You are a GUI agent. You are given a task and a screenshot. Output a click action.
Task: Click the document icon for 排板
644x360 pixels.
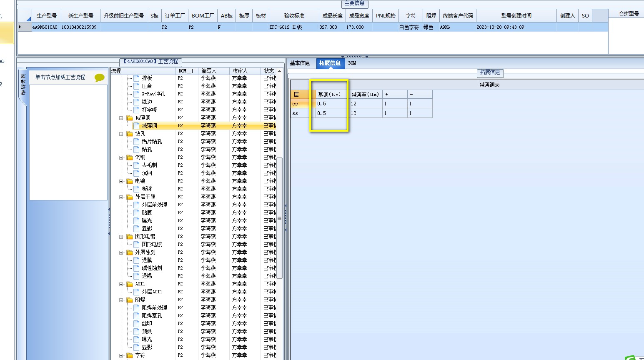pyautogui.click(x=136, y=78)
